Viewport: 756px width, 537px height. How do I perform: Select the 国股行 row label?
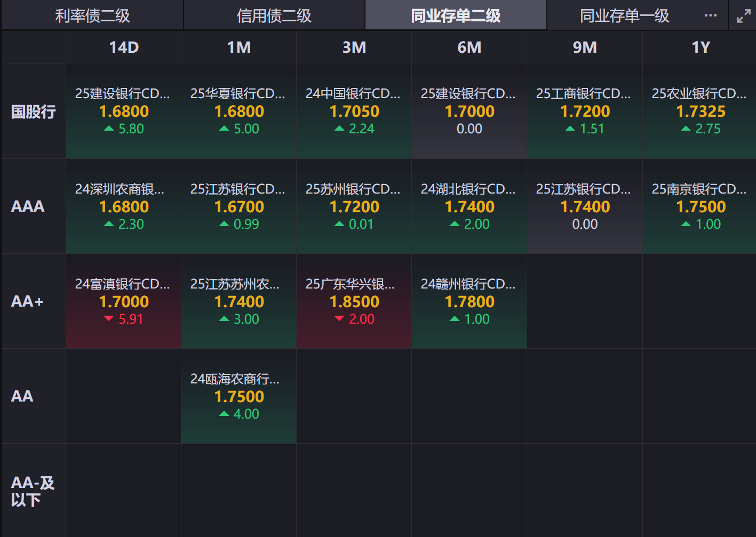[34, 111]
